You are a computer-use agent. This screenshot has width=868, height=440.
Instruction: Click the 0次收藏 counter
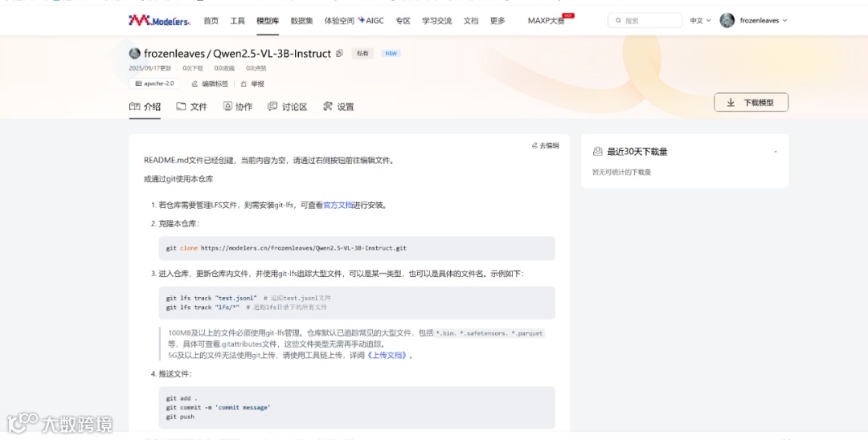coord(225,68)
